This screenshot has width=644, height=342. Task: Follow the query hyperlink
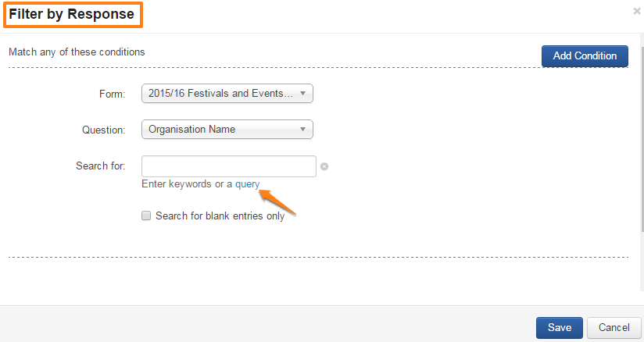pos(247,184)
